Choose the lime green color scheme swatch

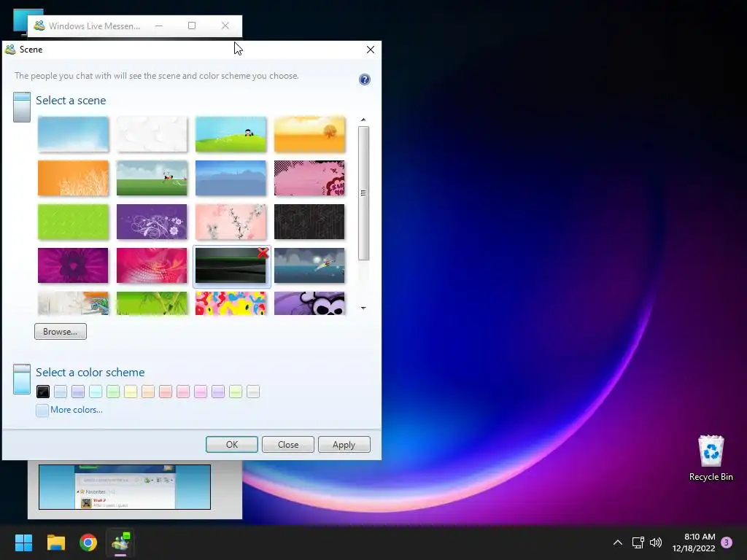click(x=236, y=392)
